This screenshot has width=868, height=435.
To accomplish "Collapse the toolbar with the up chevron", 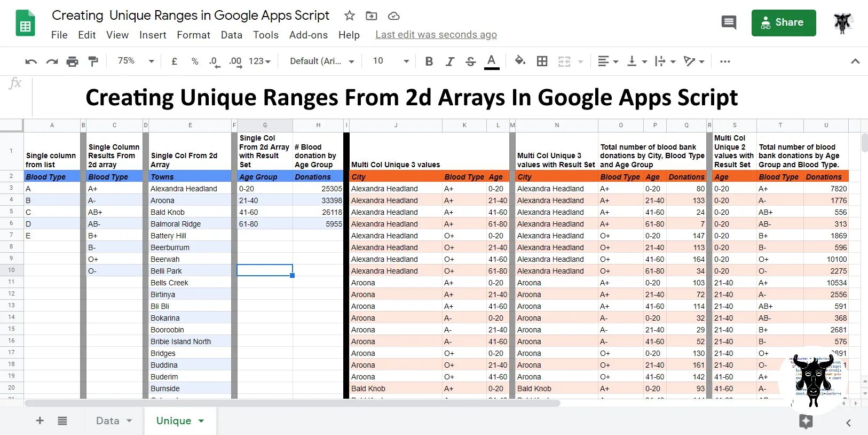I will pos(855,61).
